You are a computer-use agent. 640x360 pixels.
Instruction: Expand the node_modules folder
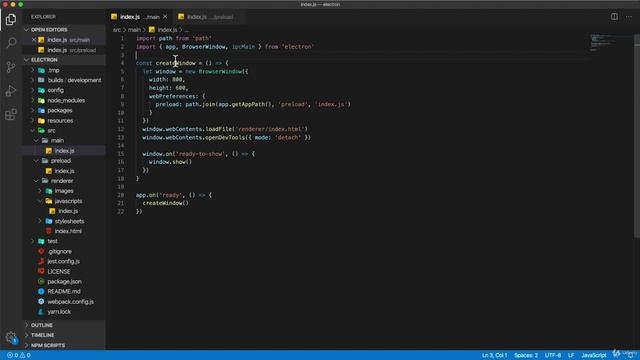[x=33, y=100]
